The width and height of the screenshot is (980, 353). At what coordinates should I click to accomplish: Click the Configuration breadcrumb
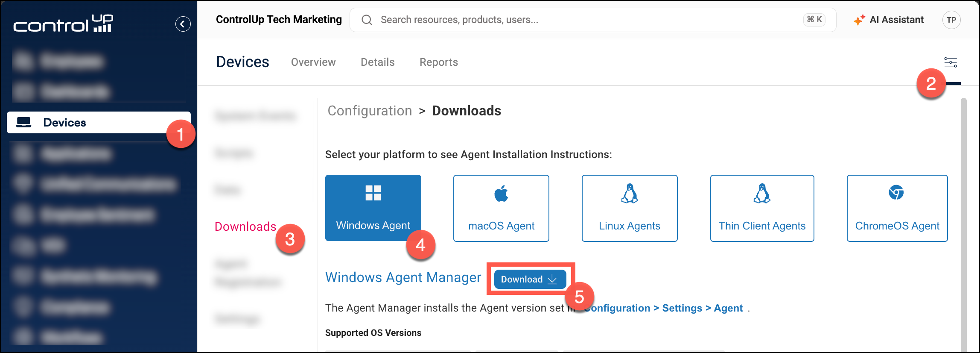pyautogui.click(x=370, y=111)
